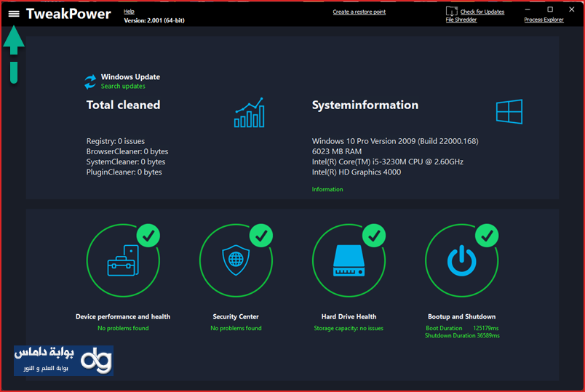Click the Device performance and health label
585x392 pixels.
point(123,316)
